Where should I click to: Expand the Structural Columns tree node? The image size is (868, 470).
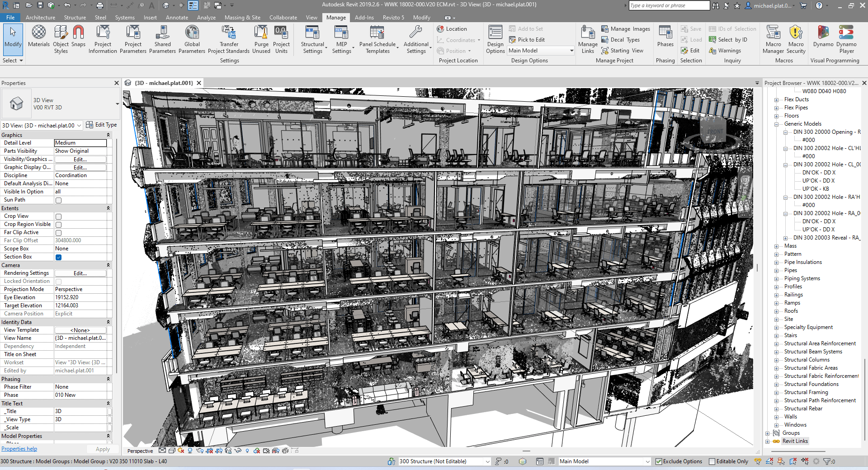point(776,360)
